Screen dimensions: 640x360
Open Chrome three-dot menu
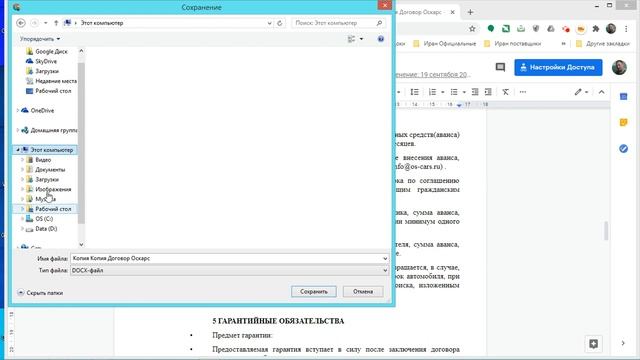(x=626, y=29)
